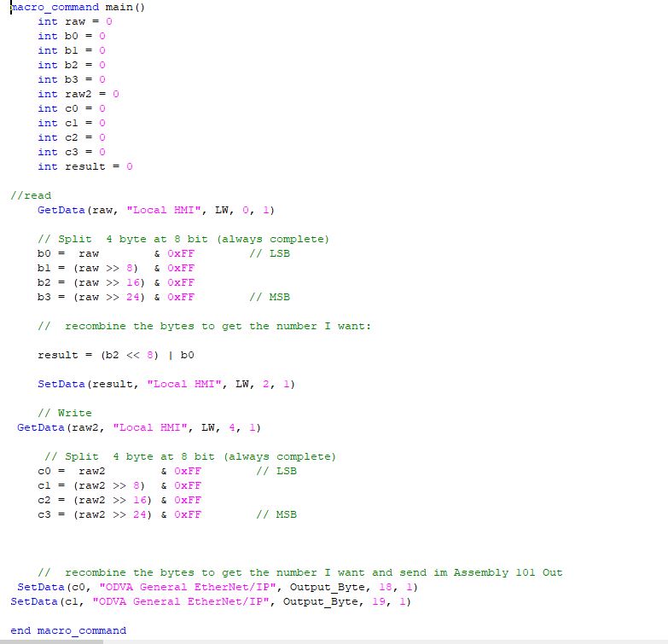The width and height of the screenshot is (668, 644).
Task: Click the GetData(raw, "Local HMI") call
Action: (x=155, y=210)
